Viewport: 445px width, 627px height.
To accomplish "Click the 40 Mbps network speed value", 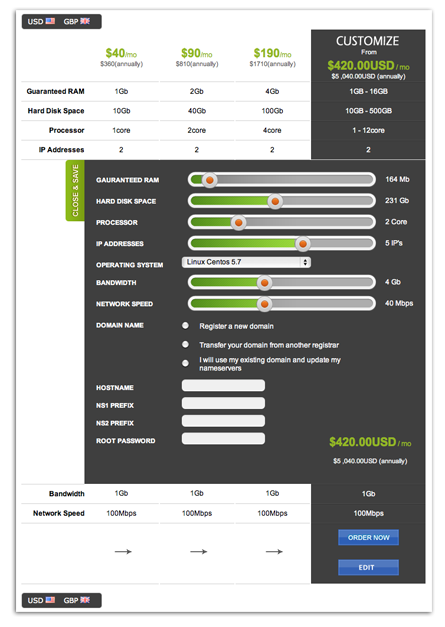I will click(x=399, y=303).
